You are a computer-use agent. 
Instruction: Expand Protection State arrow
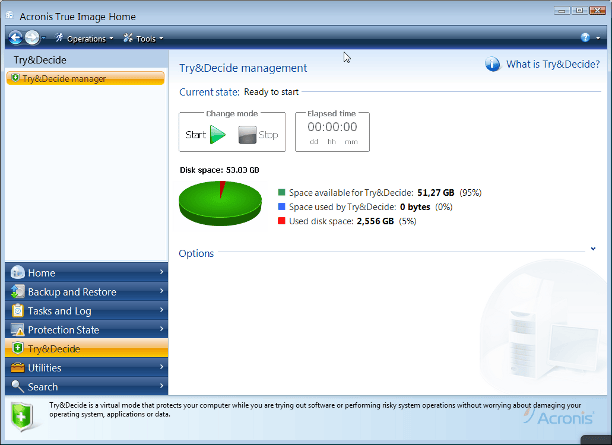161,329
